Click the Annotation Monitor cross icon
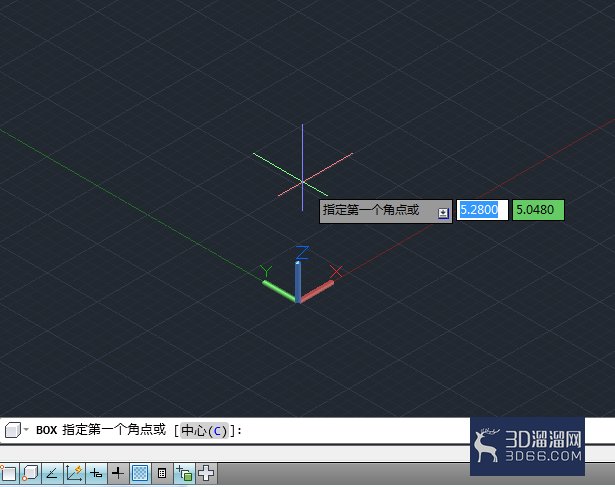The image size is (615, 487). [x=206, y=473]
